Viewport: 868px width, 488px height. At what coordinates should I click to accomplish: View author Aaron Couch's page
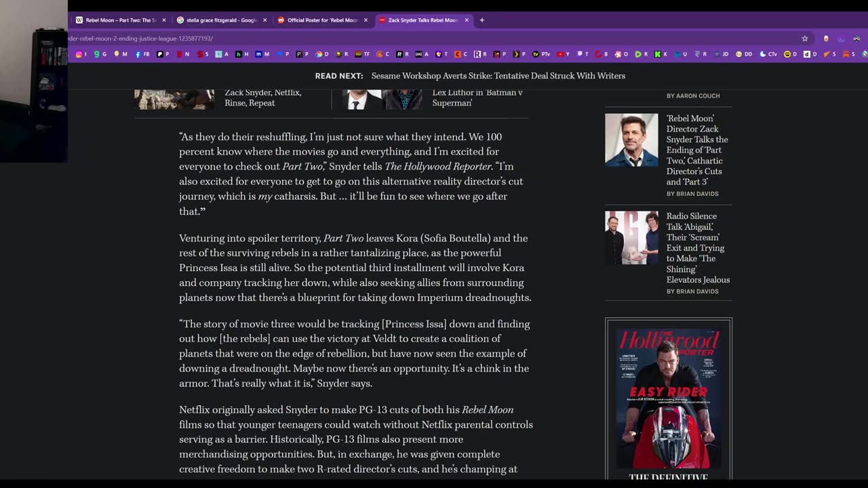693,96
